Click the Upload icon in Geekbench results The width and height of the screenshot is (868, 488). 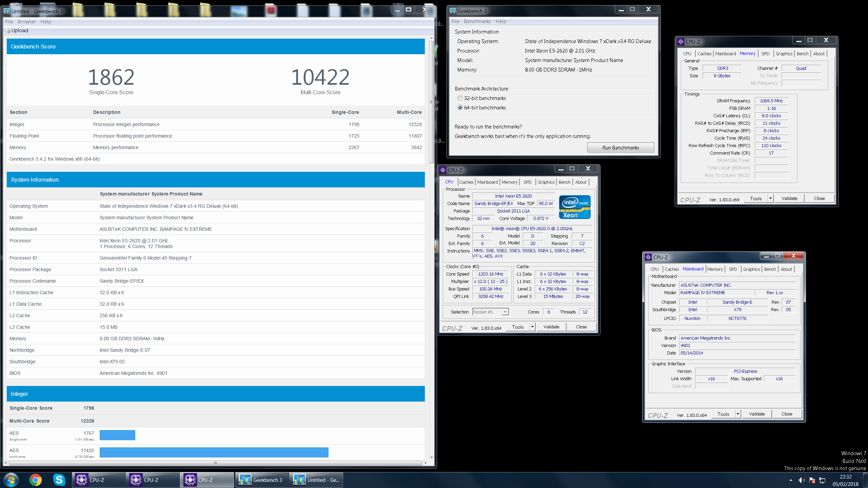click(8, 30)
